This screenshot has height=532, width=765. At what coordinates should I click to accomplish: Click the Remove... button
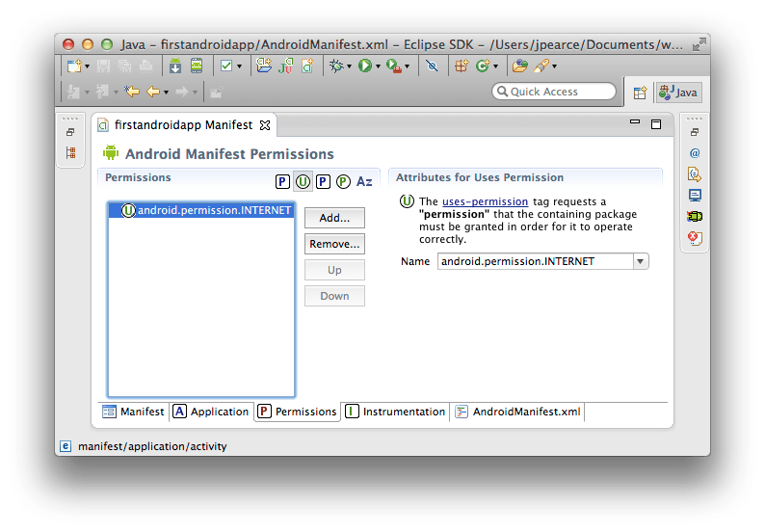[334, 244]
